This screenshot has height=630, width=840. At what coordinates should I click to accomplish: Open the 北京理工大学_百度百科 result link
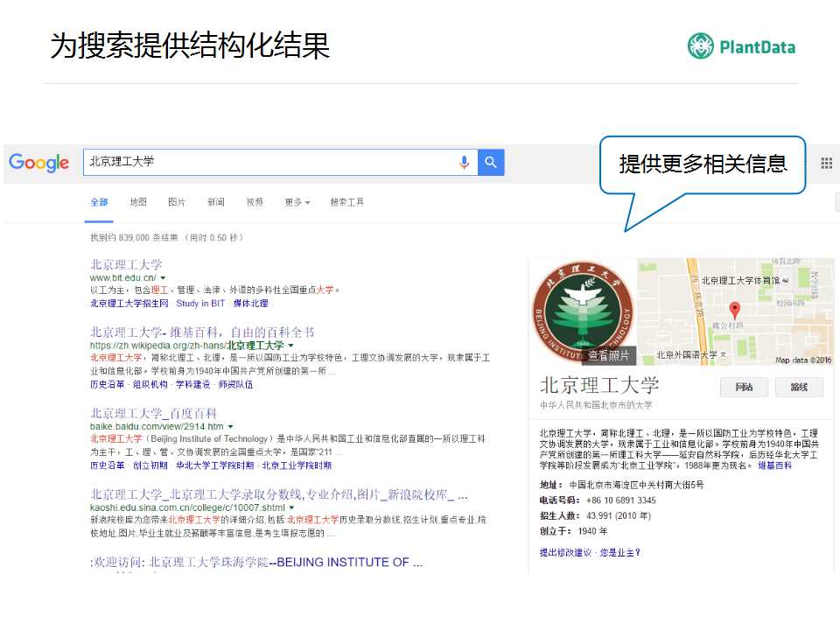[153, 413]
